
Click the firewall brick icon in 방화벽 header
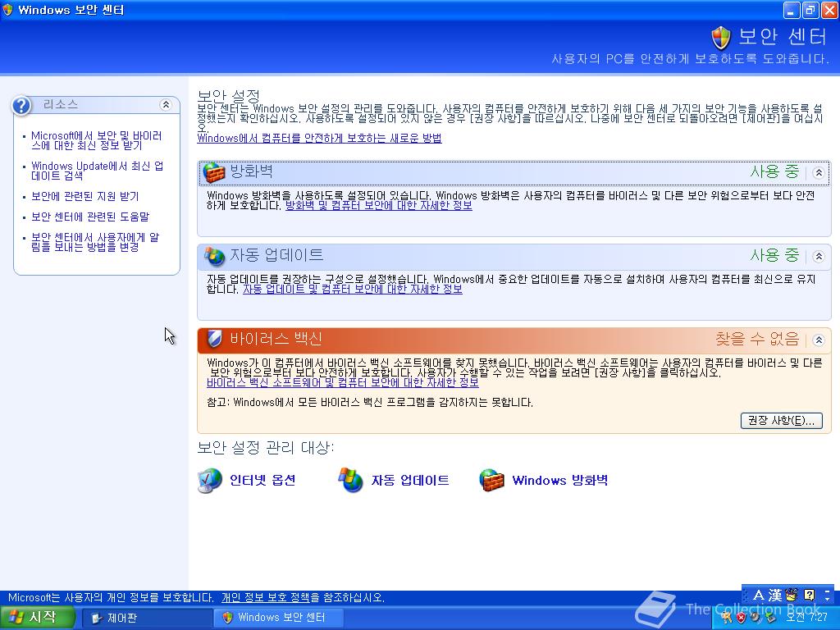[x=214, y=172]
